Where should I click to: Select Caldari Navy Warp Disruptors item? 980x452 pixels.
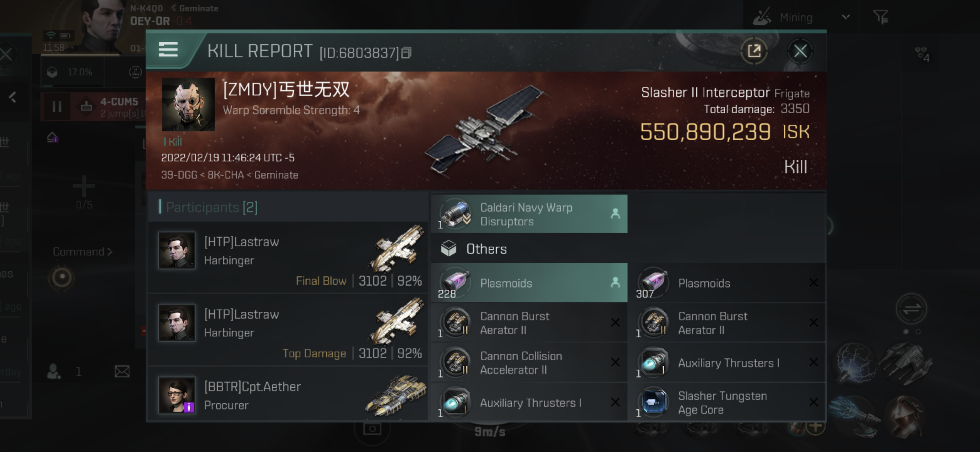(x=529, y=214)
